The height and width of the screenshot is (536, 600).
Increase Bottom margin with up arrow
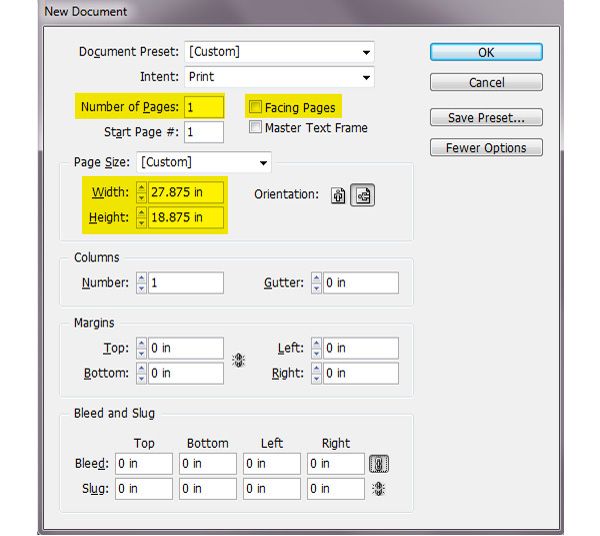142,368
